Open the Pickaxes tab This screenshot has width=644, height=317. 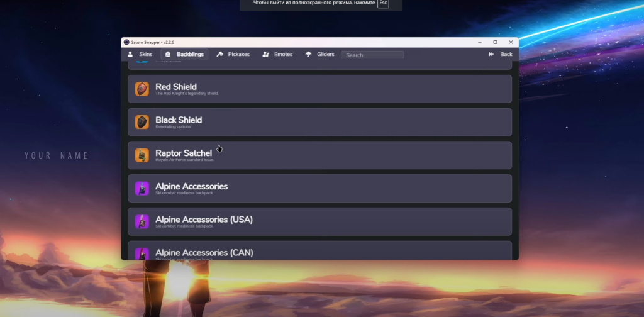click(x=233, y=55)
